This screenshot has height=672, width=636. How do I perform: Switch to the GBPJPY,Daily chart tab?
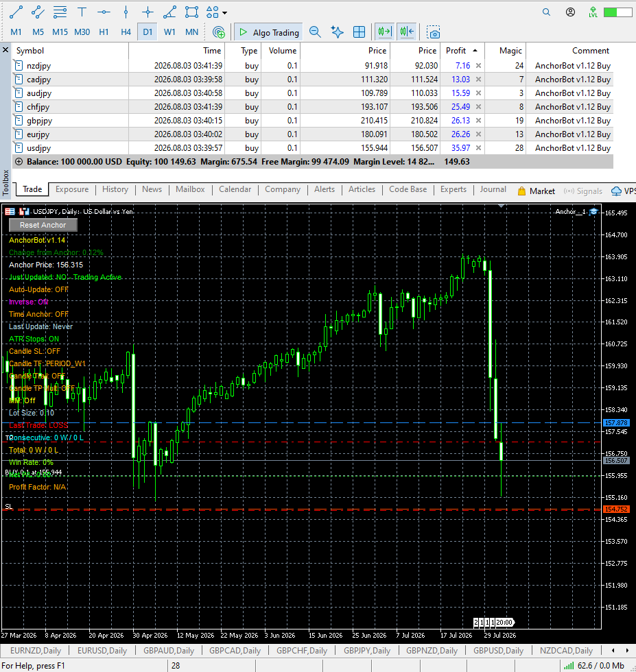point(366,651)
